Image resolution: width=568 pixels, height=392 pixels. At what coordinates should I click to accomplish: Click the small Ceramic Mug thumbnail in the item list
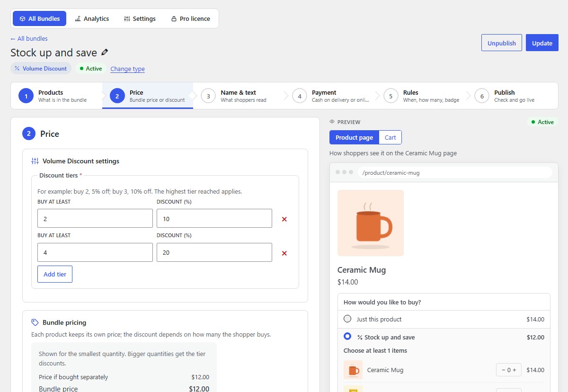coord(353,370)
